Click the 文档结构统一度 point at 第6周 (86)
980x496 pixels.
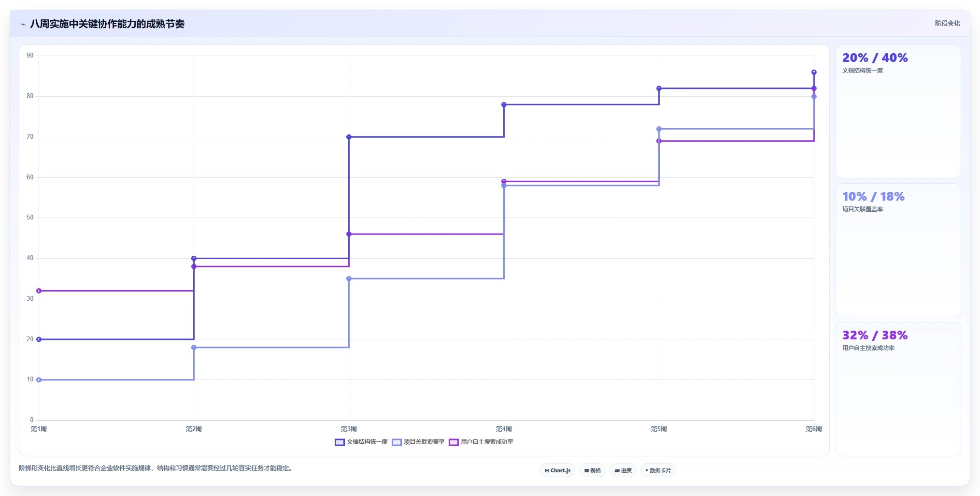814,72
